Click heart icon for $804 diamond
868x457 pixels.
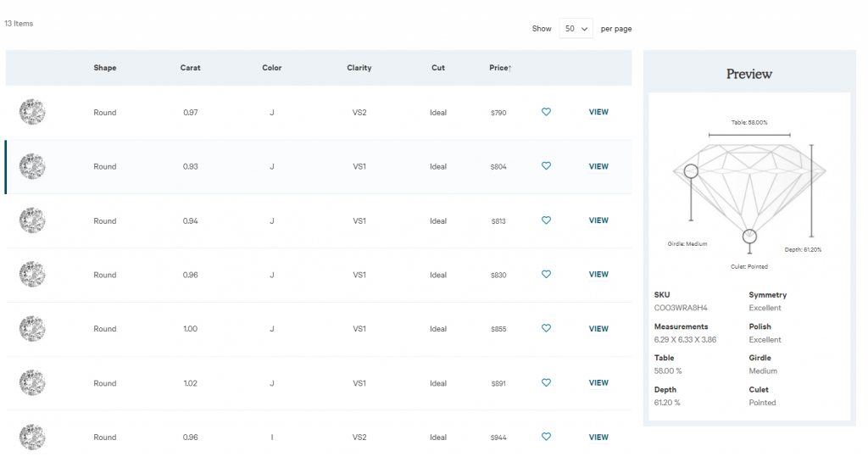point(546,165)
